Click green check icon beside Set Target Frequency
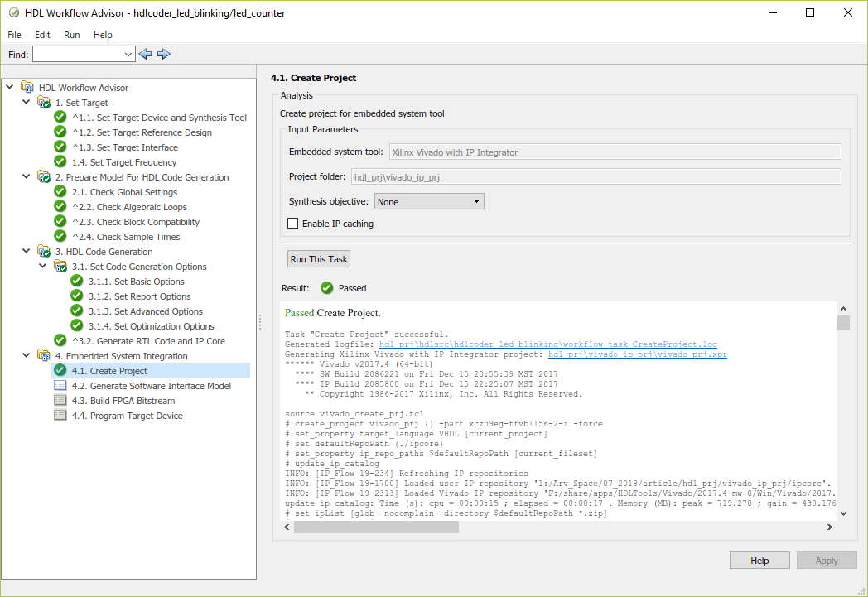 (60, 162)
